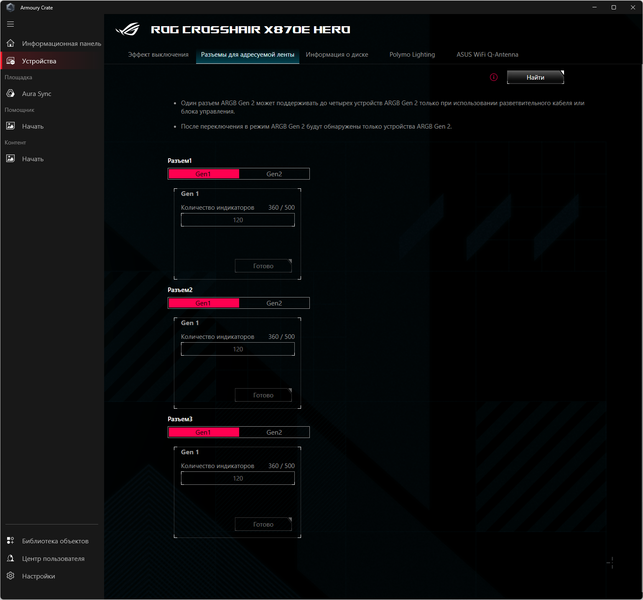643x600 pixels.
Task: Switch Разъем1 to Gen1
Action: [x=204, y=174]
